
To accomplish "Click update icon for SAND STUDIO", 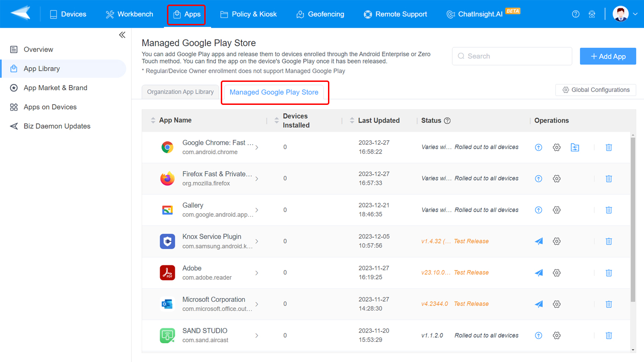I will click(539, 335).
